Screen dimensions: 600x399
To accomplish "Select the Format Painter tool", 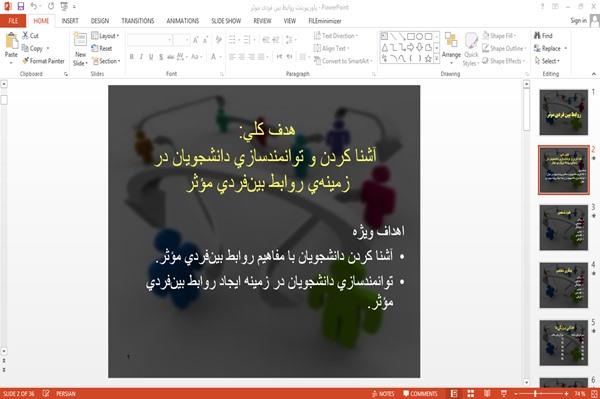I will click(x=43, y=61).
